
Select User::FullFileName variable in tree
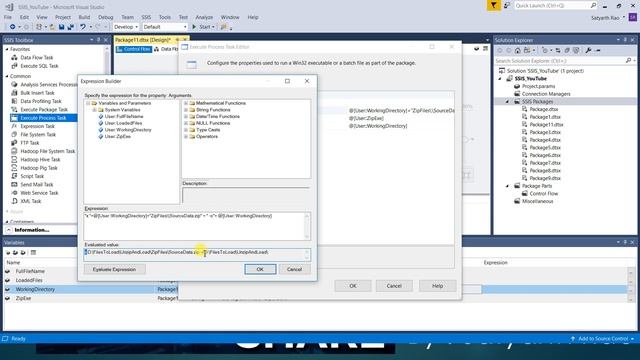tap(124, 116)
